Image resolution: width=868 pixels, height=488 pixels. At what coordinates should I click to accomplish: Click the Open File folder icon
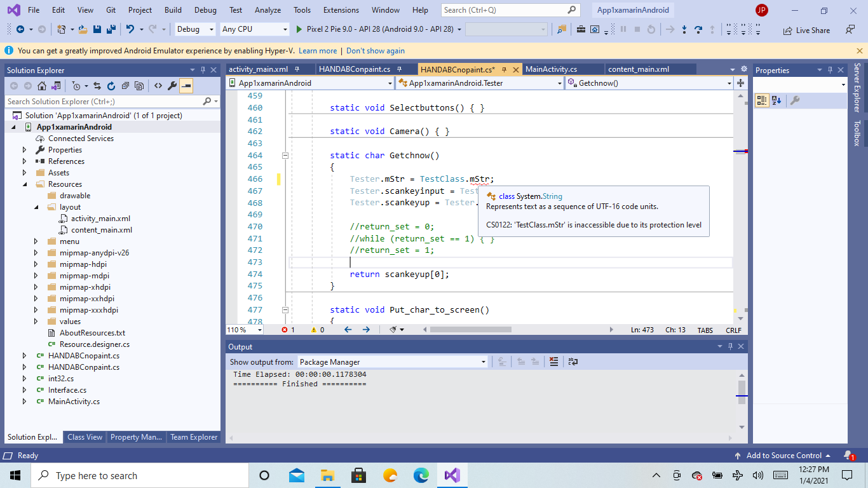[83, 29]
